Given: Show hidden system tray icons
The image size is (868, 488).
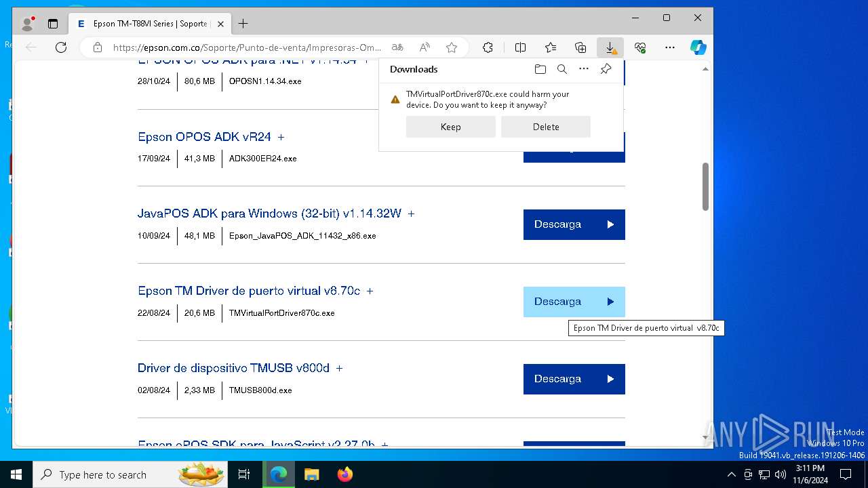Looking at the screenshot, I should coord(731,474).
